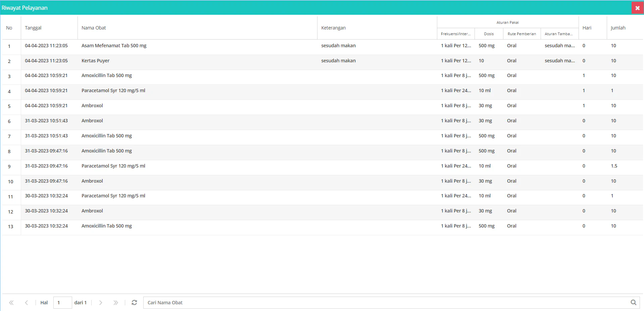This screenshot has width=644, height=311.
Task: Click dose 30 mg in row 5
Action: click(x=485, y=106)
